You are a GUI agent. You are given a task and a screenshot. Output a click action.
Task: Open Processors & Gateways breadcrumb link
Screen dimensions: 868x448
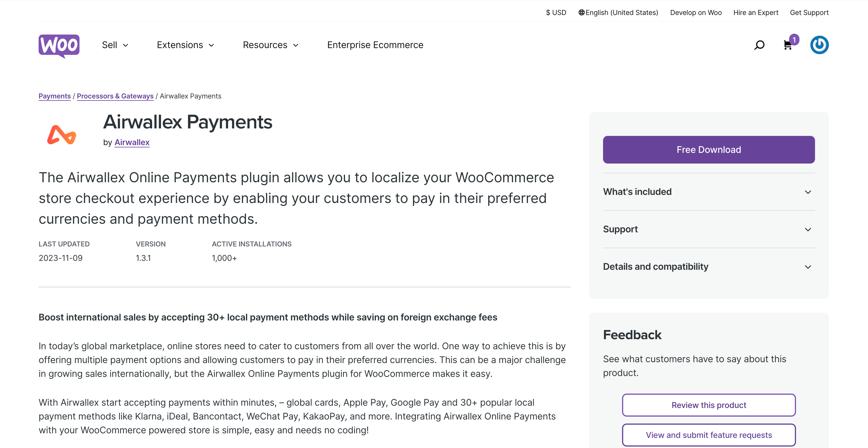pyautogui.click(x=115, y=96)
